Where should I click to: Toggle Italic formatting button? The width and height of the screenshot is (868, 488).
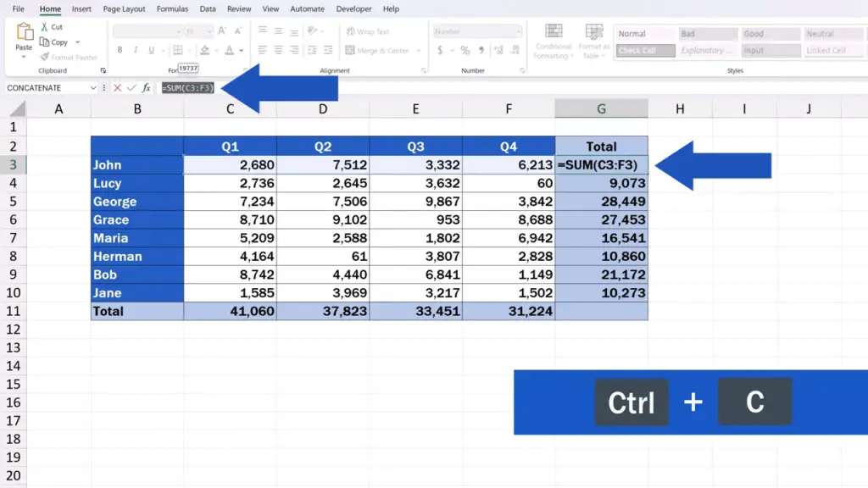coord(135,50)
